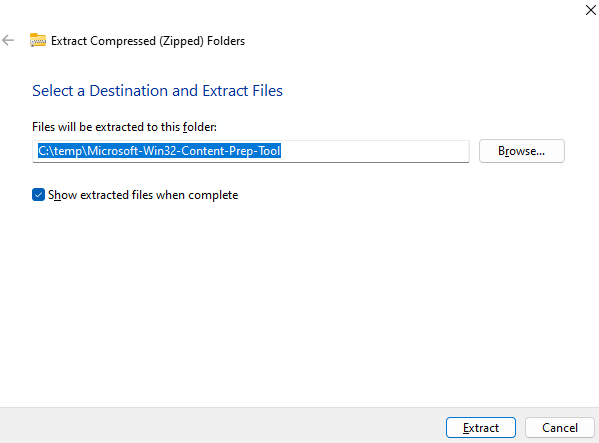Click the highlighted C:\temp portion of the path
Image resolution: width=599 pixels, height=443 pixels.
tap(60, 151)
